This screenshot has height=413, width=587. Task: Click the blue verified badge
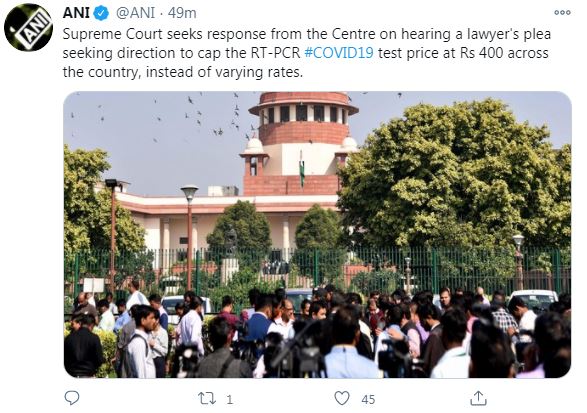tap(101, 13)
